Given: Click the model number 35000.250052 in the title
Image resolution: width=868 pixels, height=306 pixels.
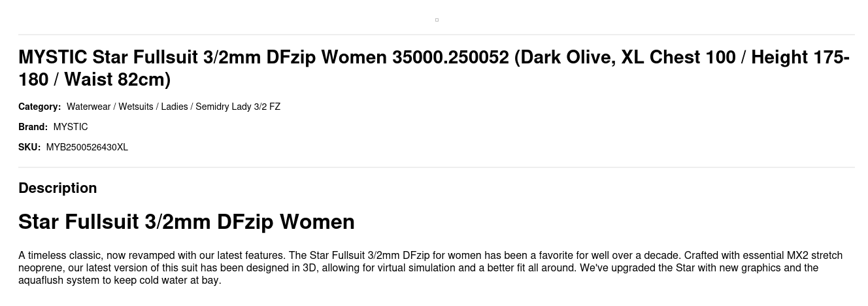Looking at the screenshot, I should pyautogui.click(x=450, y=58).
